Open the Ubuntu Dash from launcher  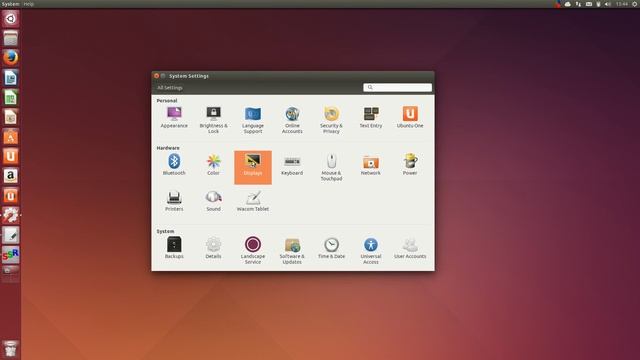click(x=11, y=19)
